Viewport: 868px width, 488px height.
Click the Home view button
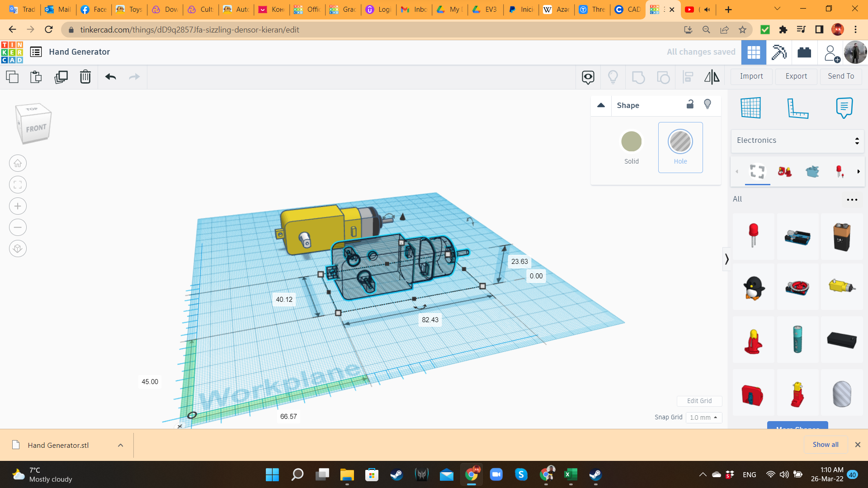click(x=18, y=163)
